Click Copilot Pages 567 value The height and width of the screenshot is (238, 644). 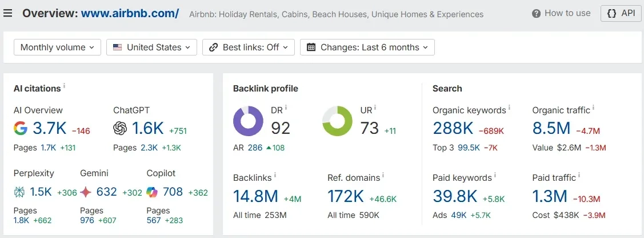(x=154, y=220)
